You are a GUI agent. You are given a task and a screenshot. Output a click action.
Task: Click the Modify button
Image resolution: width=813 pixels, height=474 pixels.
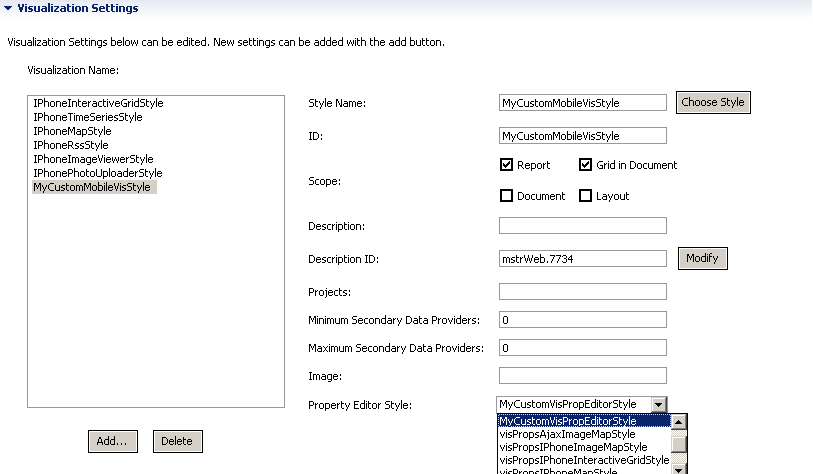703,258
